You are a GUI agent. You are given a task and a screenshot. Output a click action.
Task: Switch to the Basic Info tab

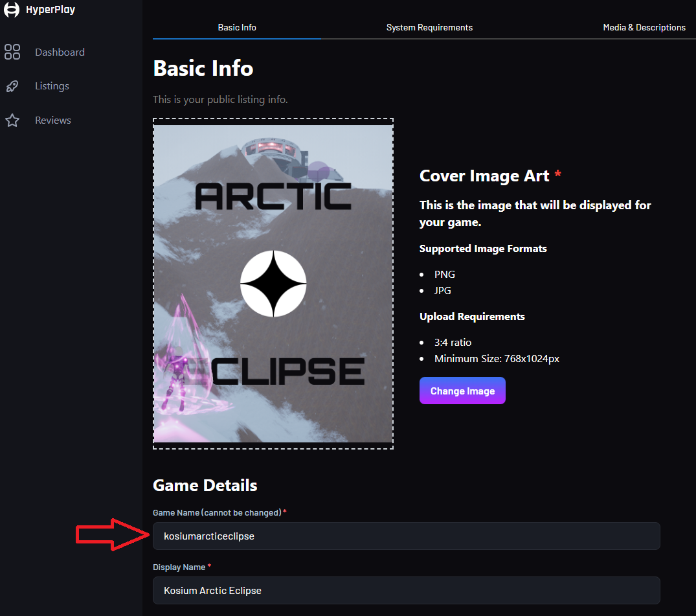(237, 28)
